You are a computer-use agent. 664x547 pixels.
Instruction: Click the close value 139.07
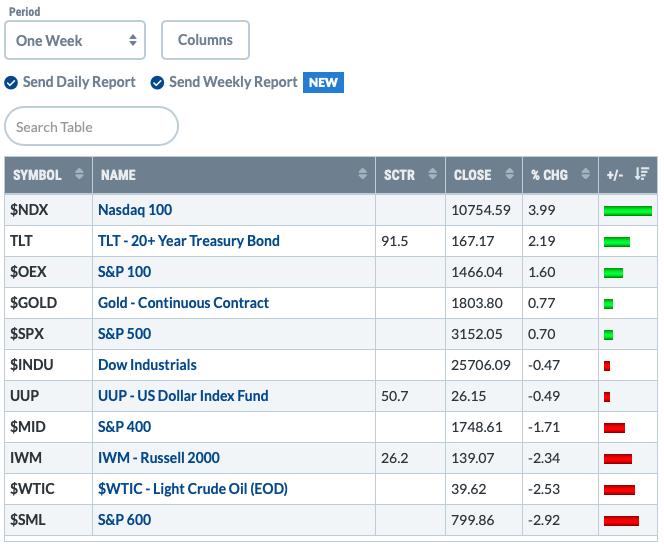pyautogui.click(x=472, y=458)
